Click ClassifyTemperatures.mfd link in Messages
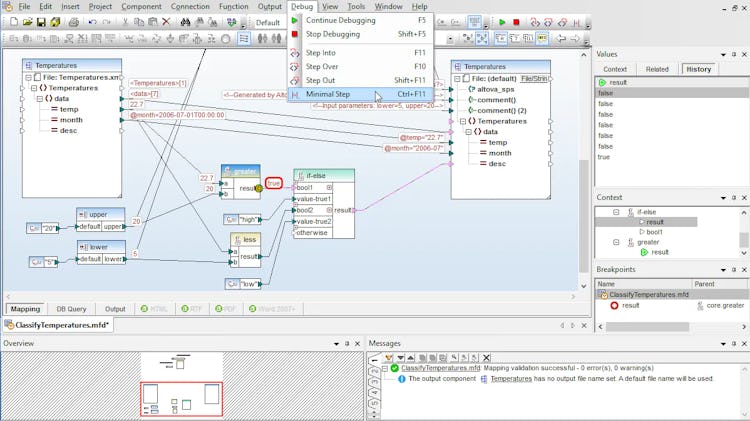 [440, 368]
